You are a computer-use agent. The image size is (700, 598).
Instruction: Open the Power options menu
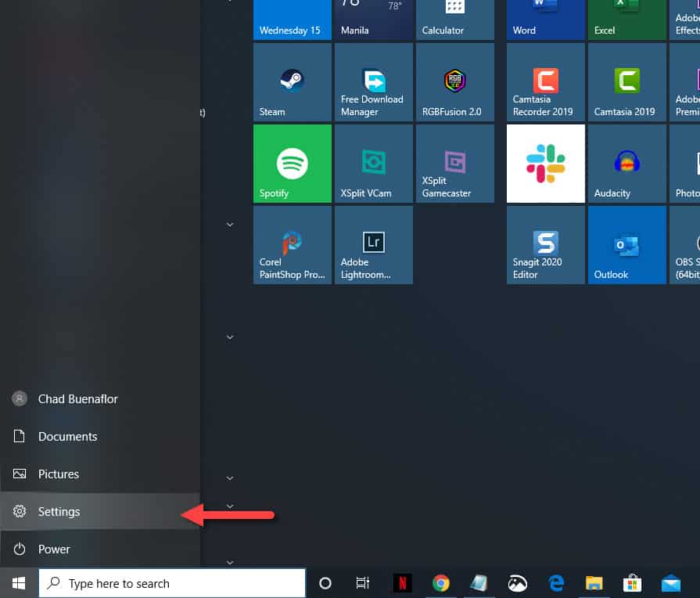pyautogui.click(x=100, y=549)
